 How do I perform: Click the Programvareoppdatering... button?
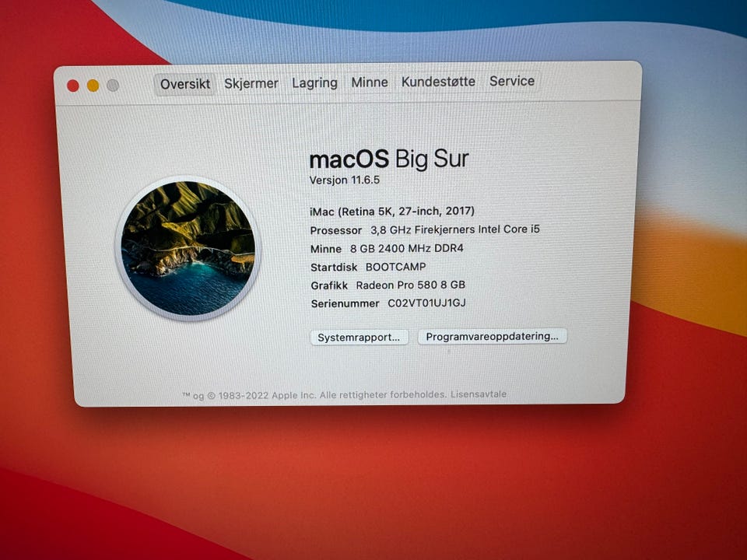coord(492,336)
